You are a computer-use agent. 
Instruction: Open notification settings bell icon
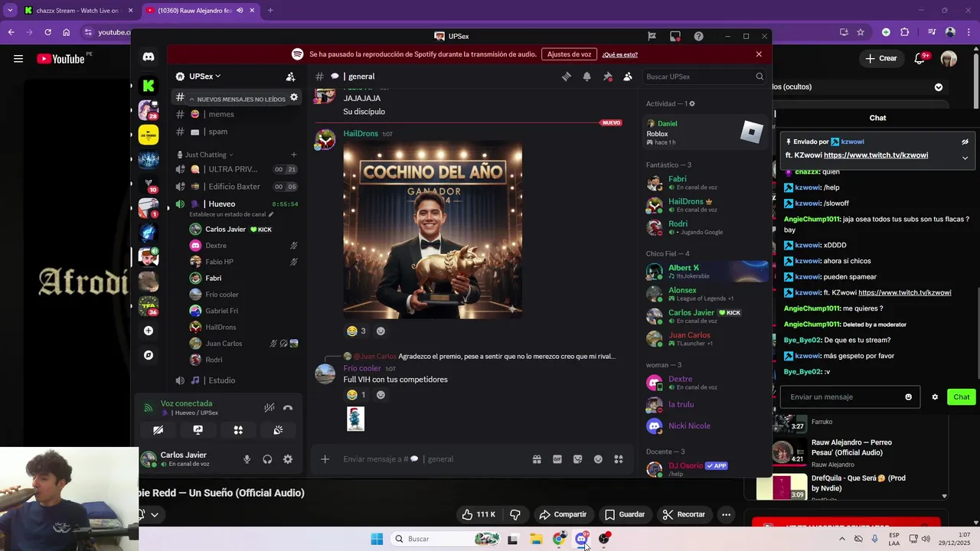[587, 77]
